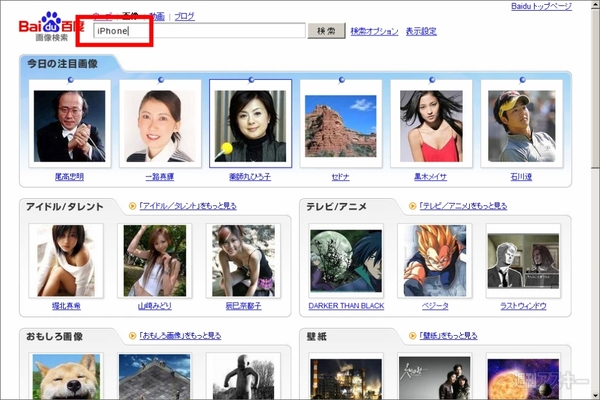The height and width of the screenshot is (400, 600).
Task: Click the 検索 button
Action: tap(326, 31)
